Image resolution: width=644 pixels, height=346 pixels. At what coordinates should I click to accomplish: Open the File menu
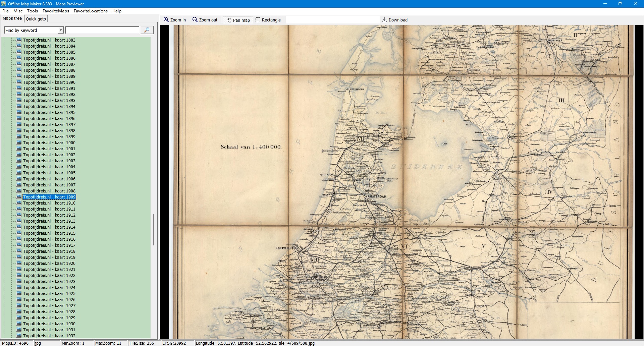point(5,11)
